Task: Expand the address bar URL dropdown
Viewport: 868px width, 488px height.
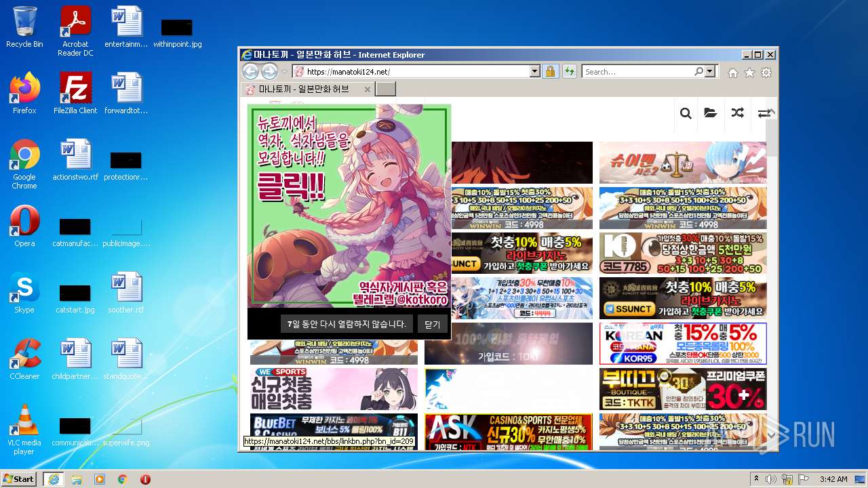Action: tap(534, 71)
